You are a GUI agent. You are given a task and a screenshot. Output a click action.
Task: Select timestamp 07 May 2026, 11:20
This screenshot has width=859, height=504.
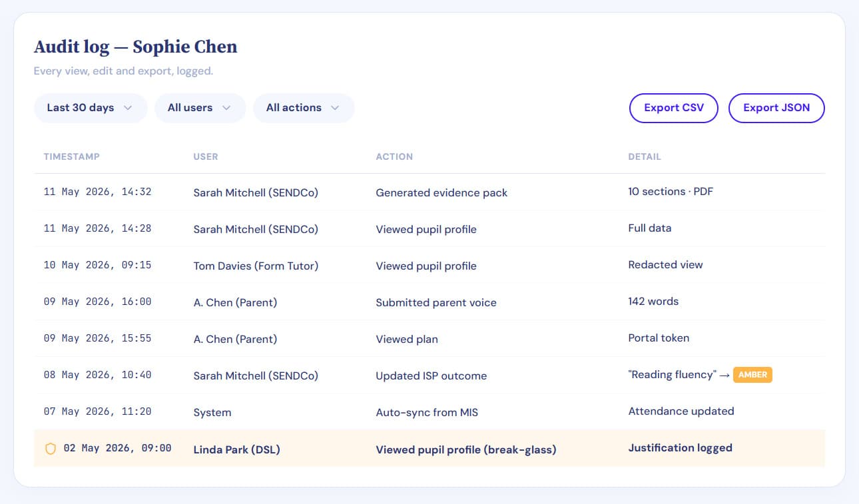[97, 411]
